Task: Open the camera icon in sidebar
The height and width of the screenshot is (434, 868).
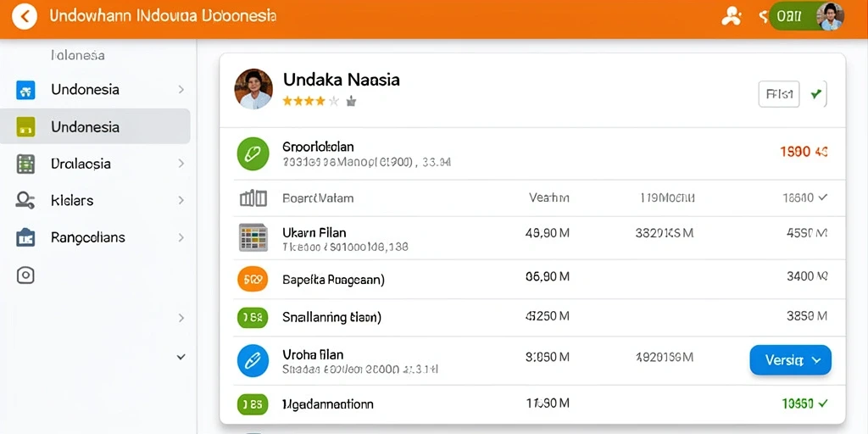Action: (25, 275)
